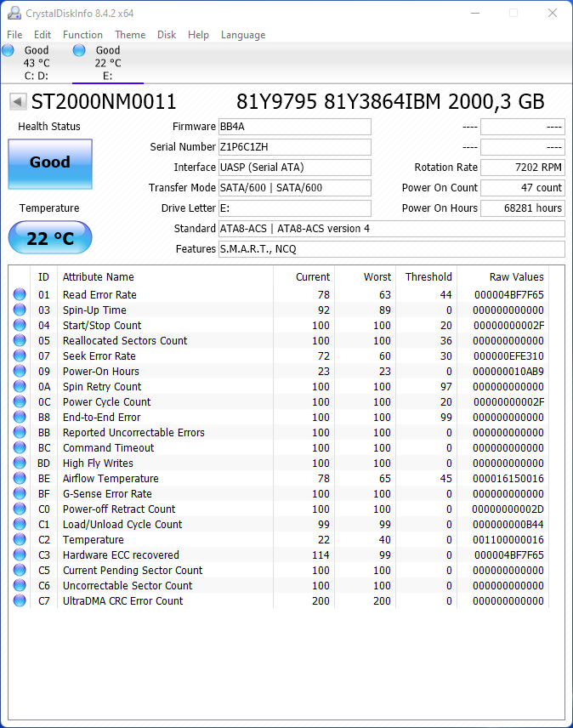Click the Rotation Rate value 7202 RPM

pos(523,168)
